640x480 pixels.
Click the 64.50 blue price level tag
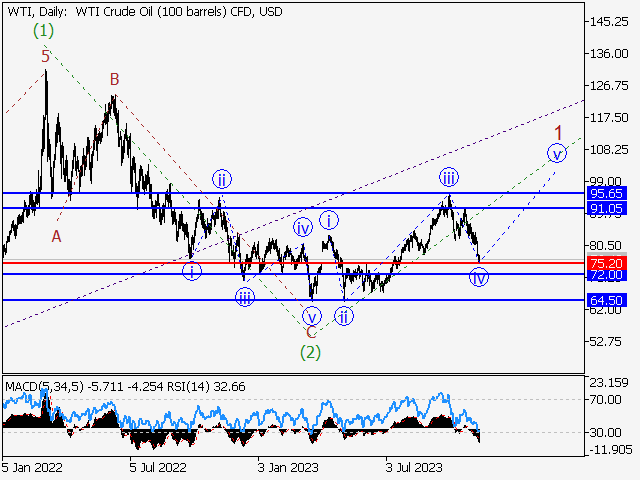click(x=606, y=300)
